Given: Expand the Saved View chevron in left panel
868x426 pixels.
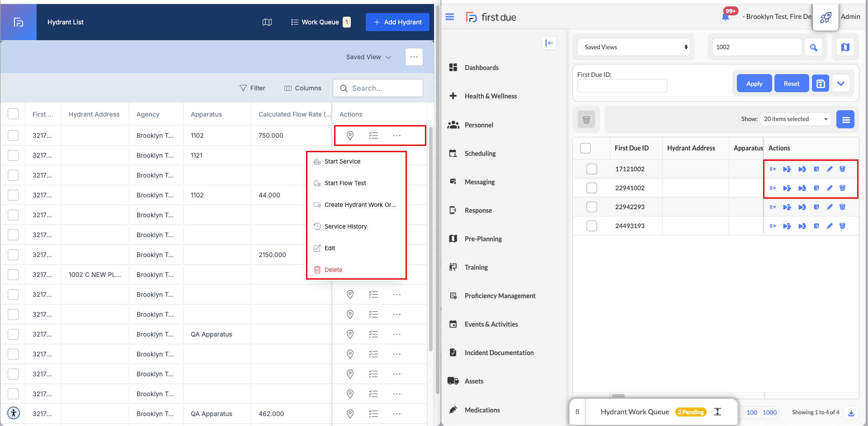Looking at the screenshot, I should pos(388,57).
